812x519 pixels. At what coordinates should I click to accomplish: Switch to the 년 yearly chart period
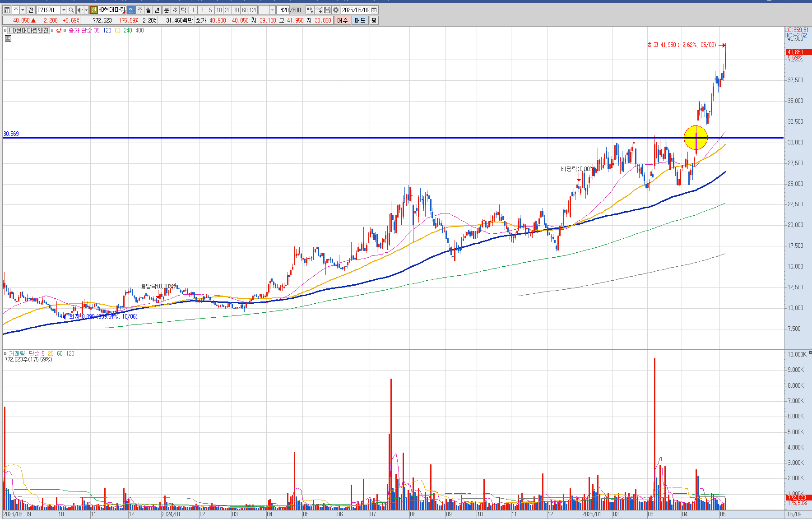click(157, 10)
